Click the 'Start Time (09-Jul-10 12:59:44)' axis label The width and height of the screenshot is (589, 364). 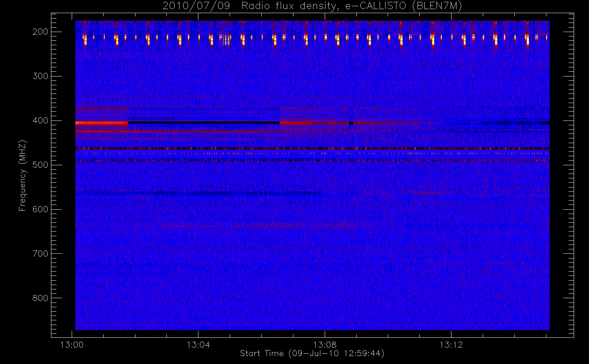point(312,353)
